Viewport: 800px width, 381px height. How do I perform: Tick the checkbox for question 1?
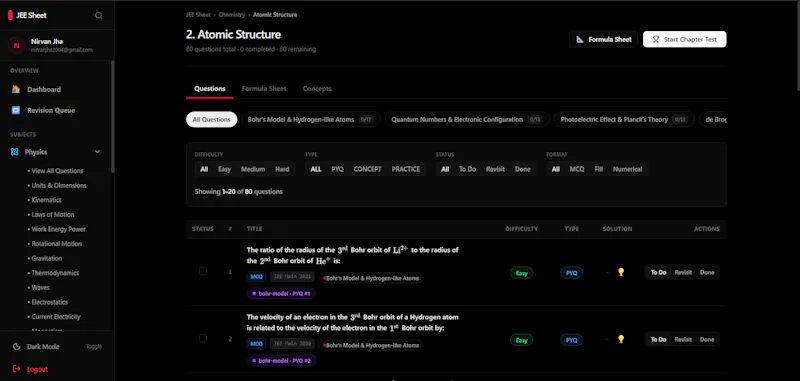pyautogui.click(x=203, y=271)
